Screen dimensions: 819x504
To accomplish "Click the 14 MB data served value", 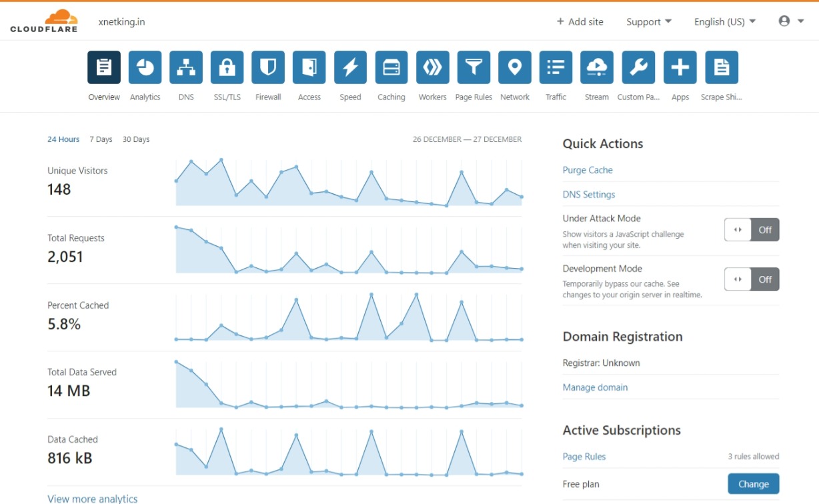I will tap(69, 391).
